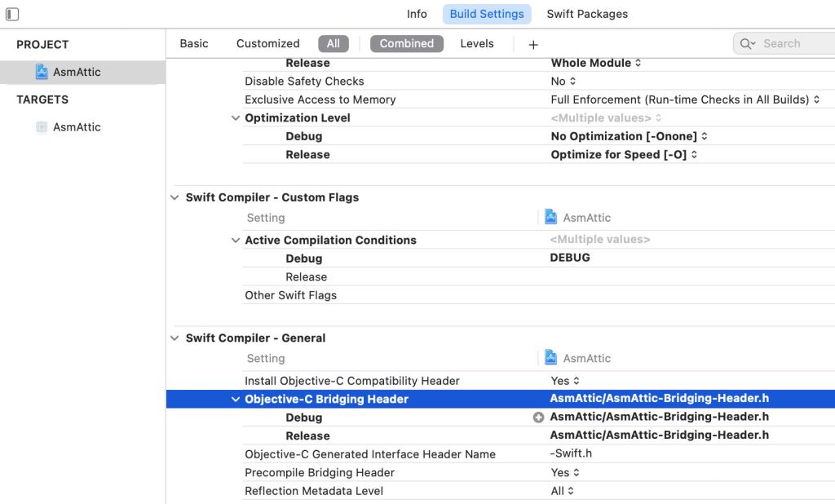Filter to Customized settings
This screenshot has height=504, width=835.
[267, 44]
